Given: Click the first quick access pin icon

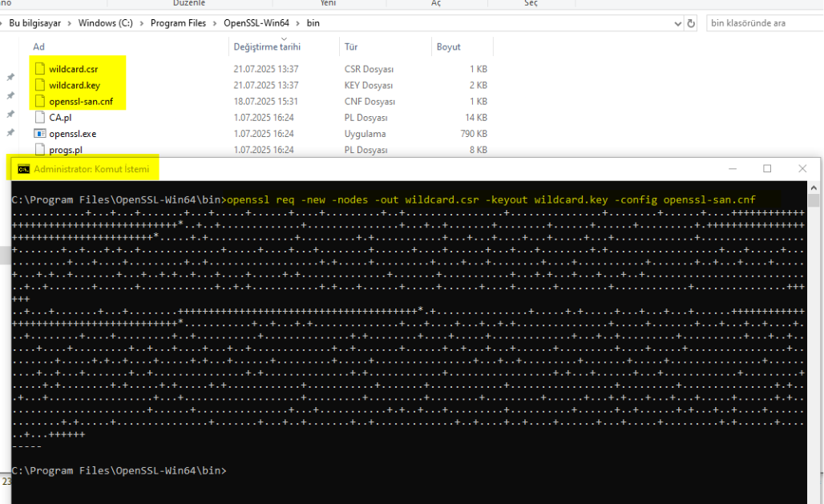Looking at the screenshot, I should tap(10, 77).
